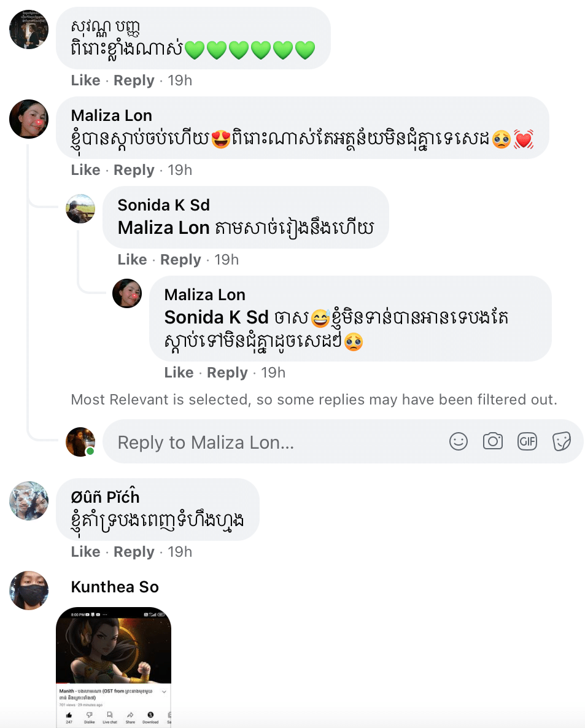Image resolution: width=585 pixels, height=728 pixels.
Task: Click the Maliza Lon mention in Sonida's reply
Action: click(x=163, y=228)
